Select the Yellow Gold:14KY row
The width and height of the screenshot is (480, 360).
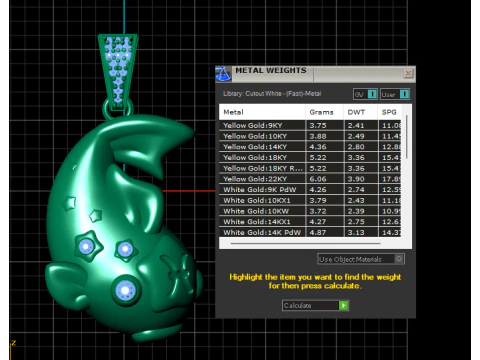pyautogui.click(x=310, y=147)
